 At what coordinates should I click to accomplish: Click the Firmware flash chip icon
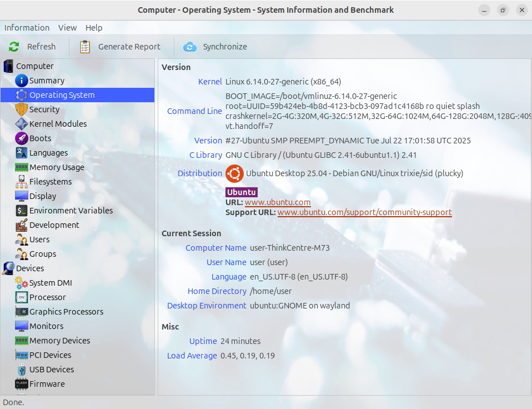pos(21,383)
